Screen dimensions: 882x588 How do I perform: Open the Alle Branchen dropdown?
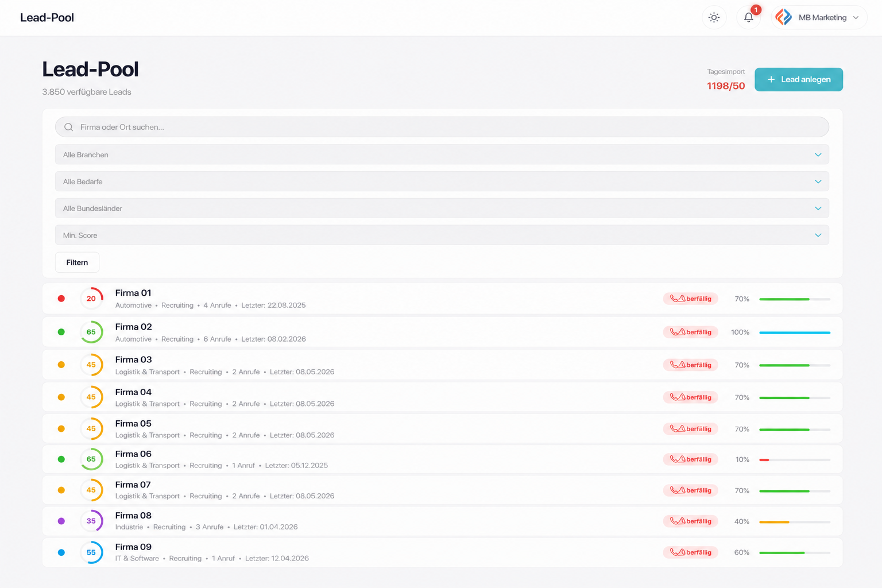point(442,154)
